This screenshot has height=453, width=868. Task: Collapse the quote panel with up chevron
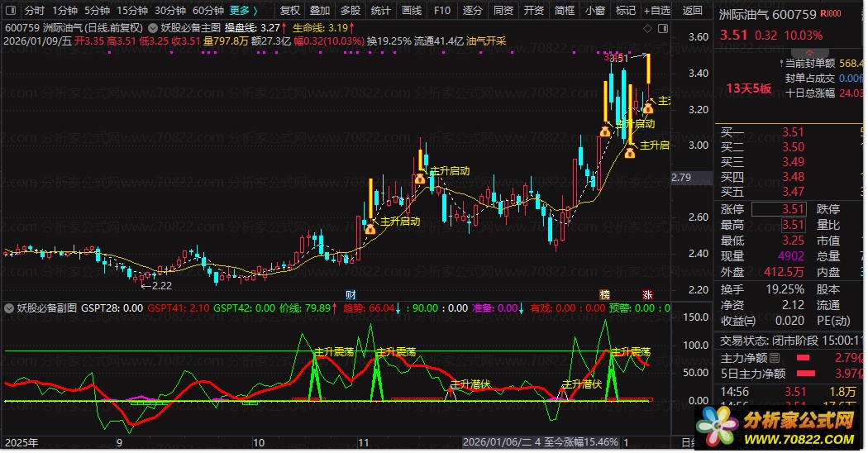click(x=809, y=53)
